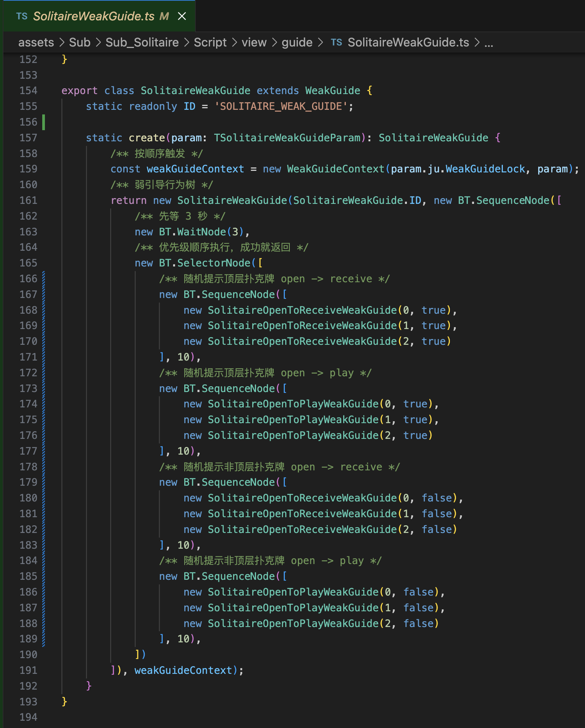The image size is (585, 728).
Task: Click 'TSolitaireWeakGuideParam' type on line 157
Action: tap(287, 138)
